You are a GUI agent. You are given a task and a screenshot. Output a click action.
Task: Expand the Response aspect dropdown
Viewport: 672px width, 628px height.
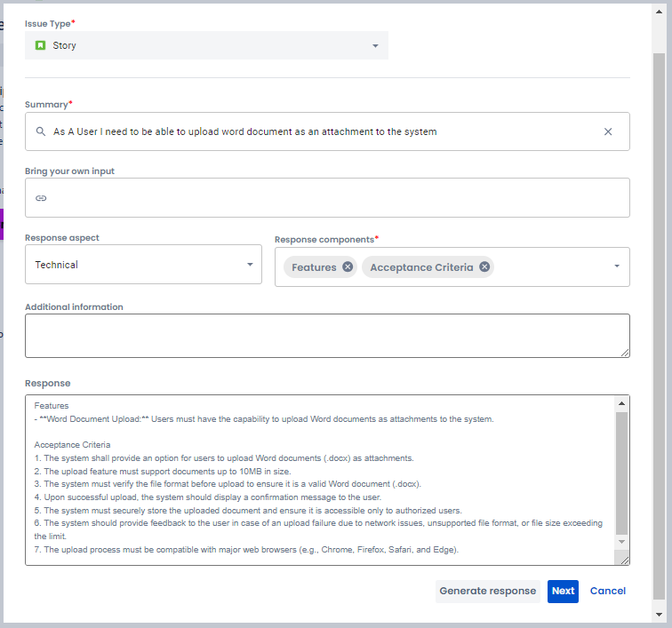249,265
